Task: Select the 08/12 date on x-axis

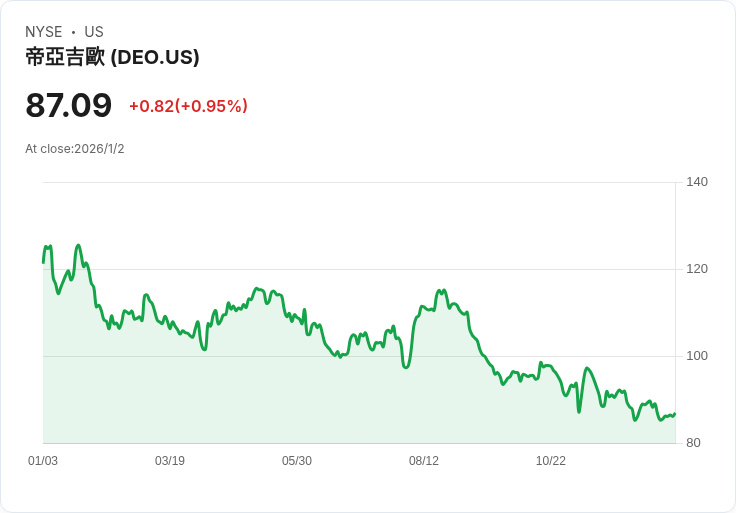Action: 424,461
